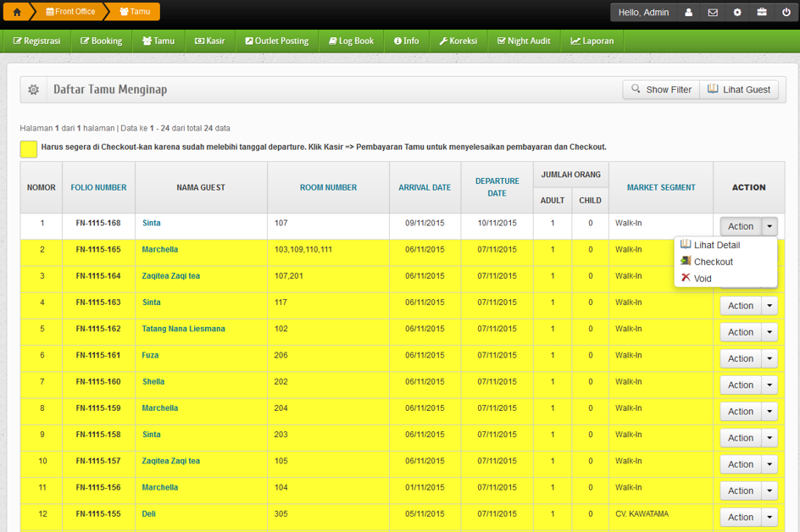Open guest link Tatang Nana Liesmana
The image size is (800, 532).
183,329
